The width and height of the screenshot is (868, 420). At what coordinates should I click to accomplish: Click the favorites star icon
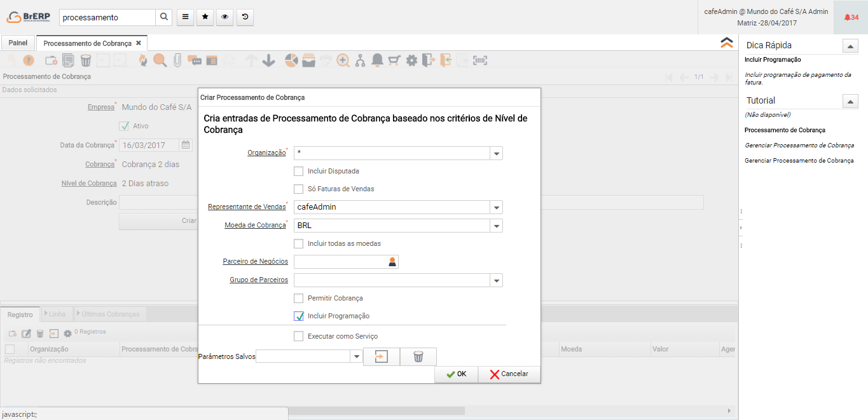tap(205, 18)
